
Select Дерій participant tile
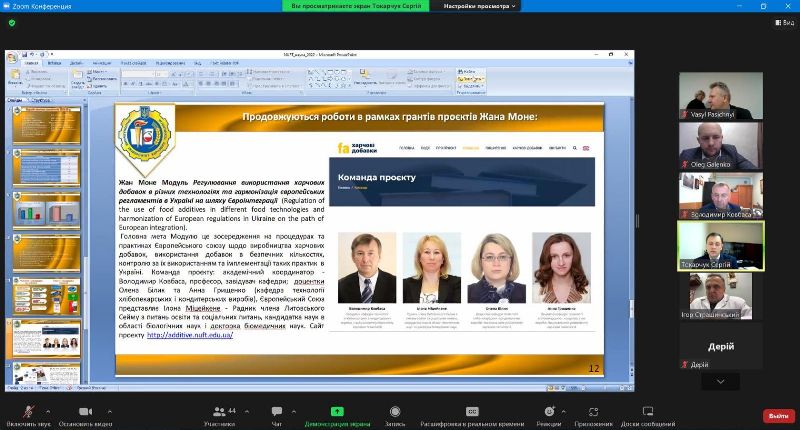point(721,346)
